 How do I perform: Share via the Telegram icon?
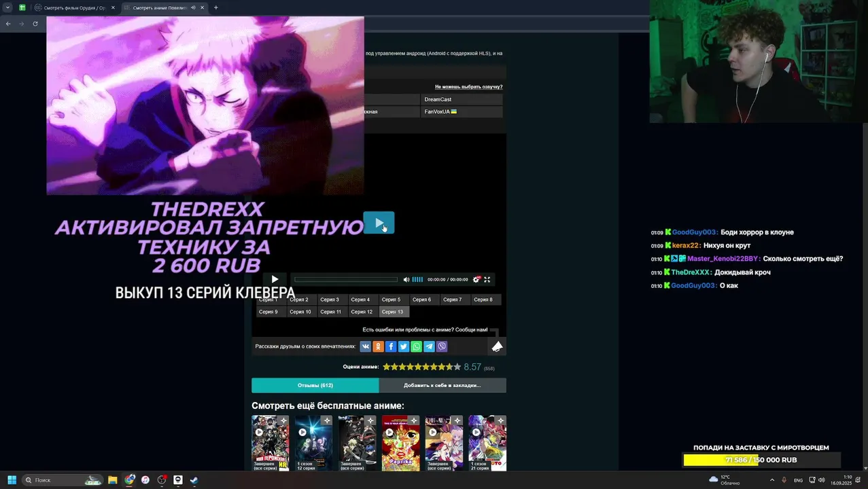pos(429,346)
